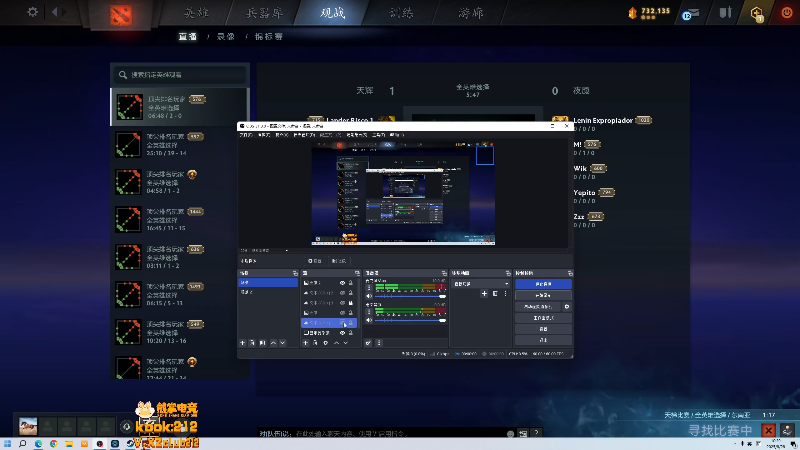800x450 pixels.
Task: Open Dota settings gear
Action: [x=33, y=12]
